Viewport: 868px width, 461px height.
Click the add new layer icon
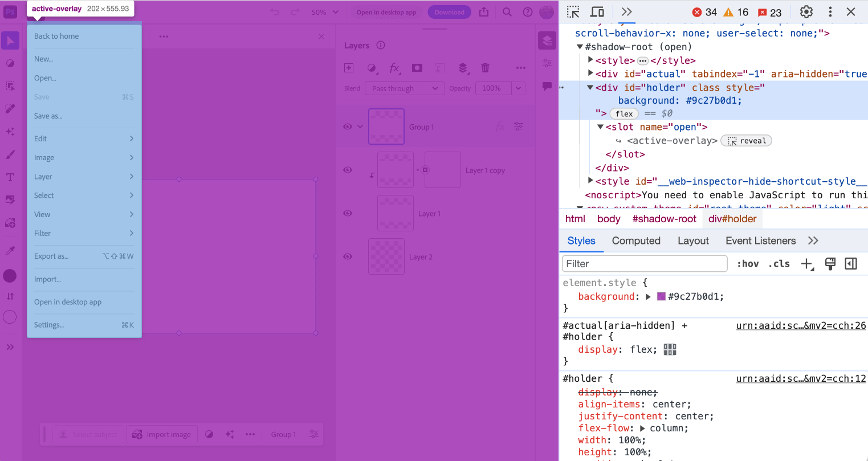[349, 68]
